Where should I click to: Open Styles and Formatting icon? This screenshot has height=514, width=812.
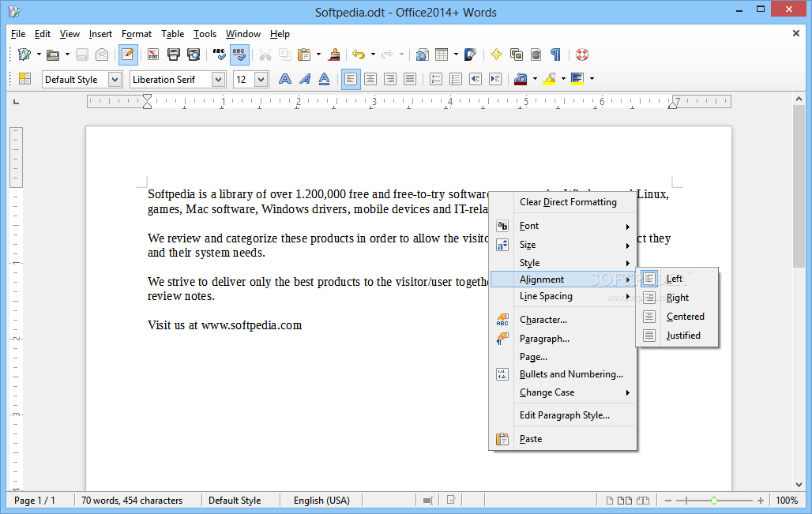(x=24, y=79)
